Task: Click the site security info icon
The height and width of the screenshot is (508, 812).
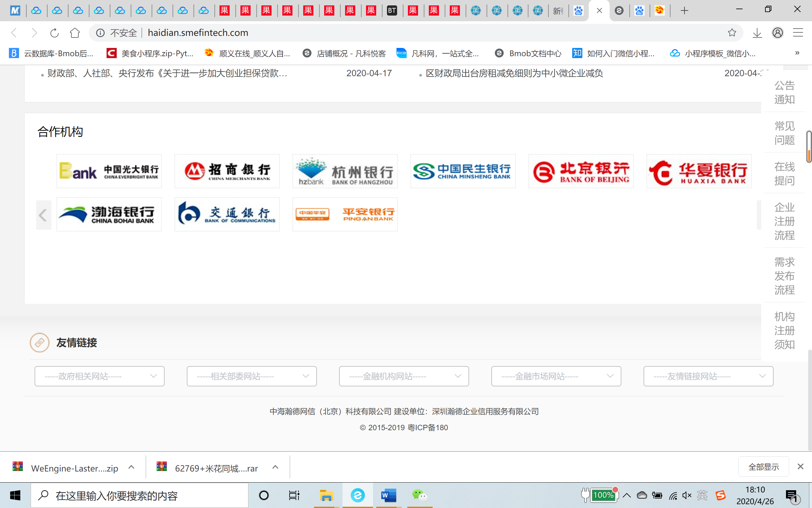Action: [x=100, y=33]
